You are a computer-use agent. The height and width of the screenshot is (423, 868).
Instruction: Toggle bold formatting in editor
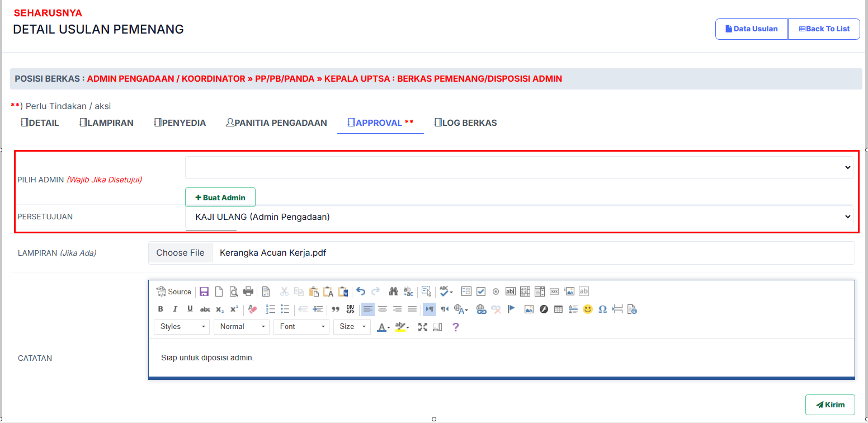click(161, 309)
